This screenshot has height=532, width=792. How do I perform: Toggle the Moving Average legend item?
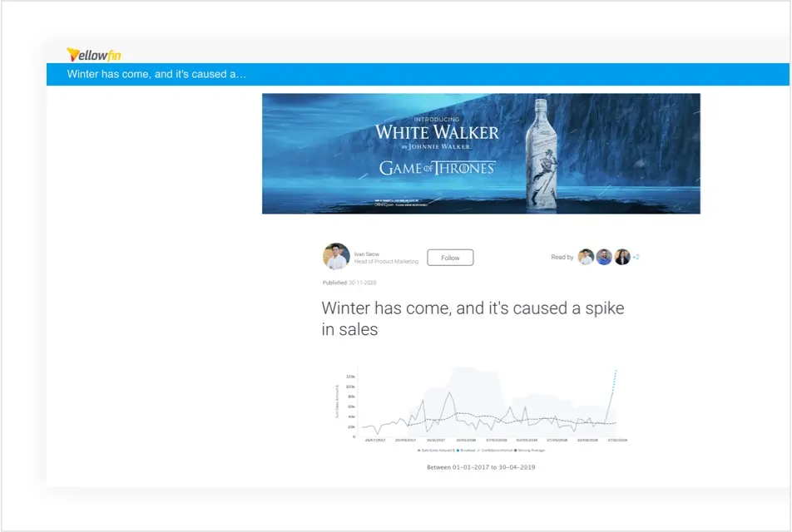pos(529,451)
